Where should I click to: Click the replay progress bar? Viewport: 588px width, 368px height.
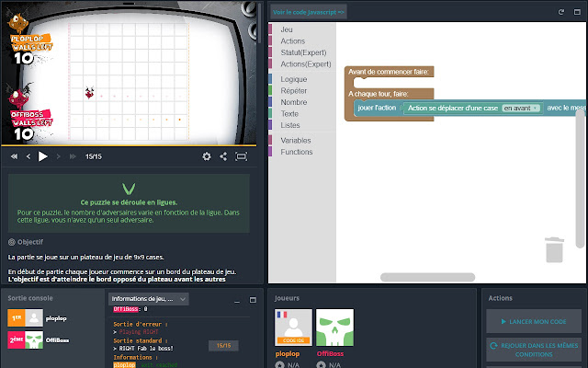click(129, 145)
